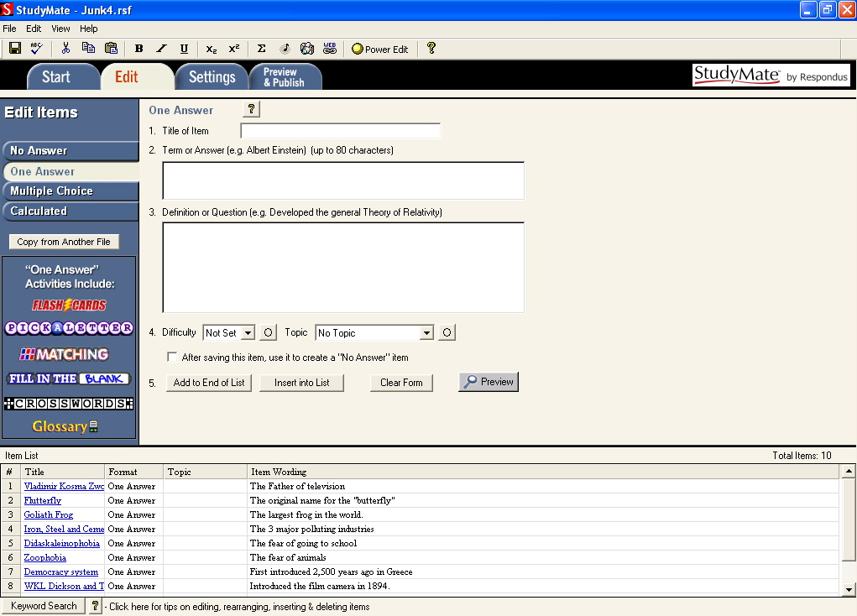Insert a web link with WEB icon

click(x=330, y=49)
